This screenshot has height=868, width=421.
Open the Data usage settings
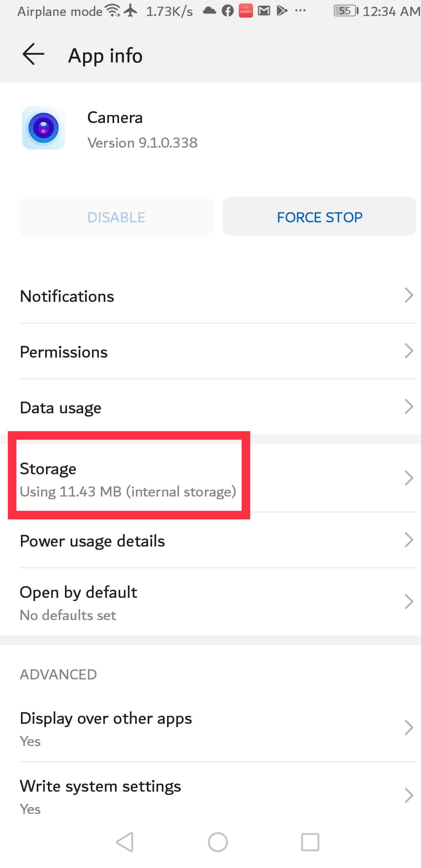[x=210, y=407]
